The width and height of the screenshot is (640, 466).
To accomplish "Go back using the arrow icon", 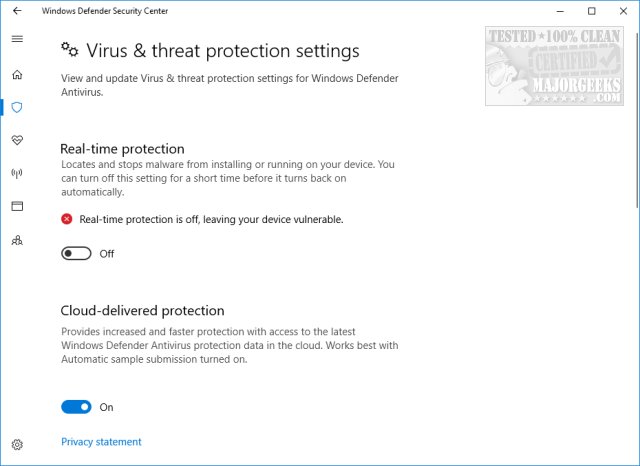I will pyautogui.click(x=17, y=11).
